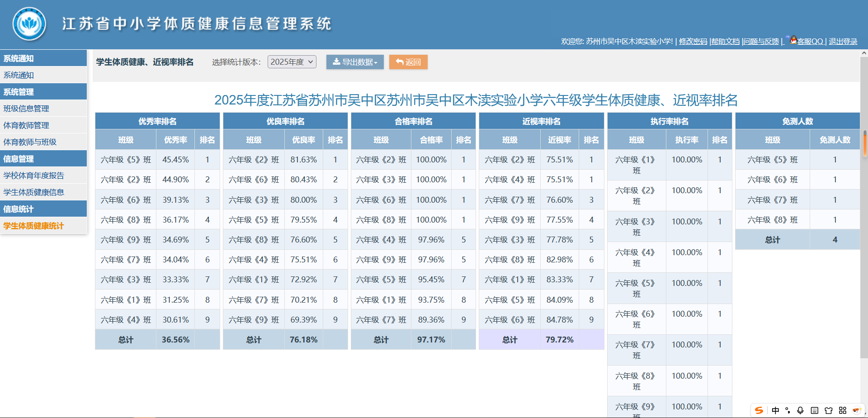This screenshot has width=868, height=418.
Task: Expand the 导出数据 export dropdown button
Action: 355,62
